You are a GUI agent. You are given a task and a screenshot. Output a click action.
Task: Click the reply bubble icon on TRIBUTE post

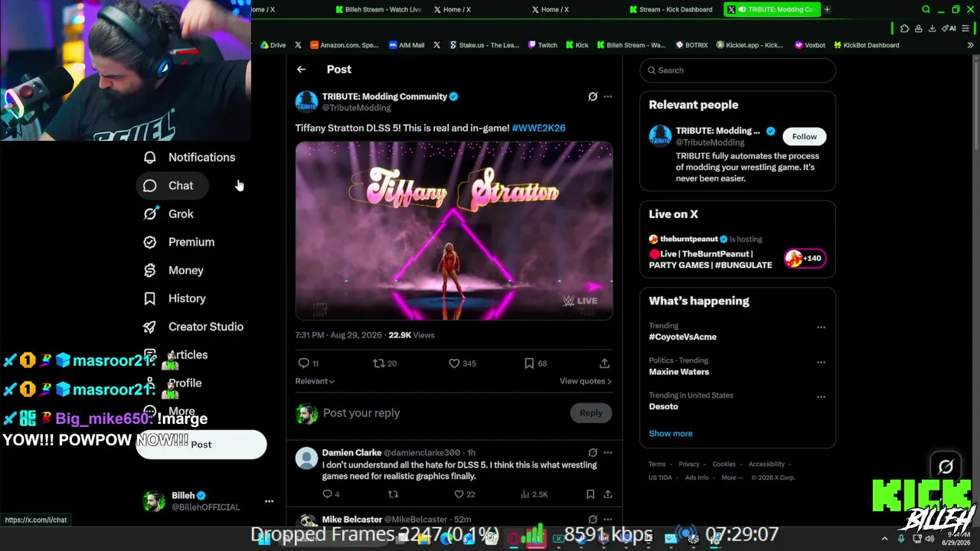click(303, 364)
